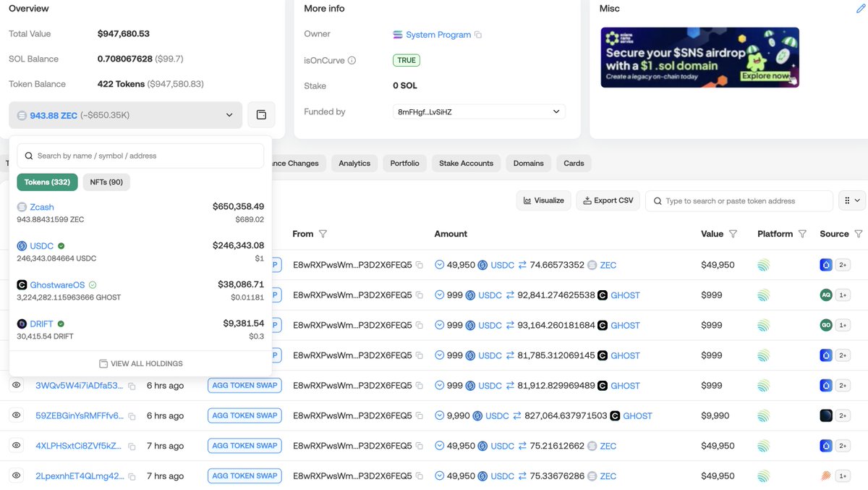Open the Stake Accounts tab

tap(466, 163)
